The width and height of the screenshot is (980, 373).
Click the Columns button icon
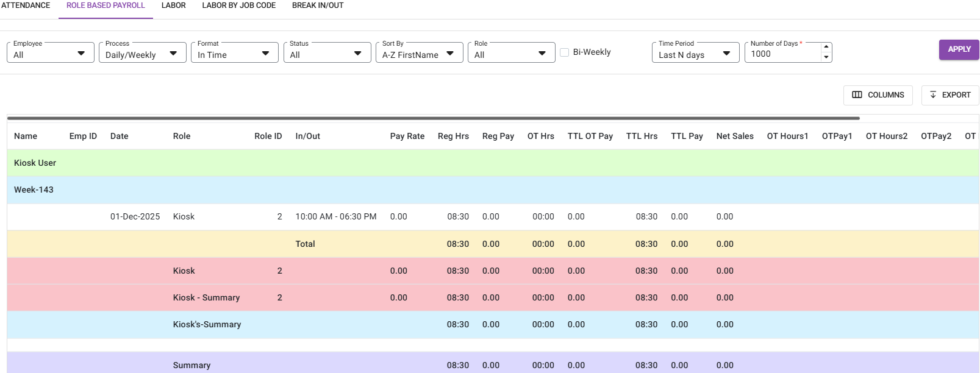click(x=857, y=95)
